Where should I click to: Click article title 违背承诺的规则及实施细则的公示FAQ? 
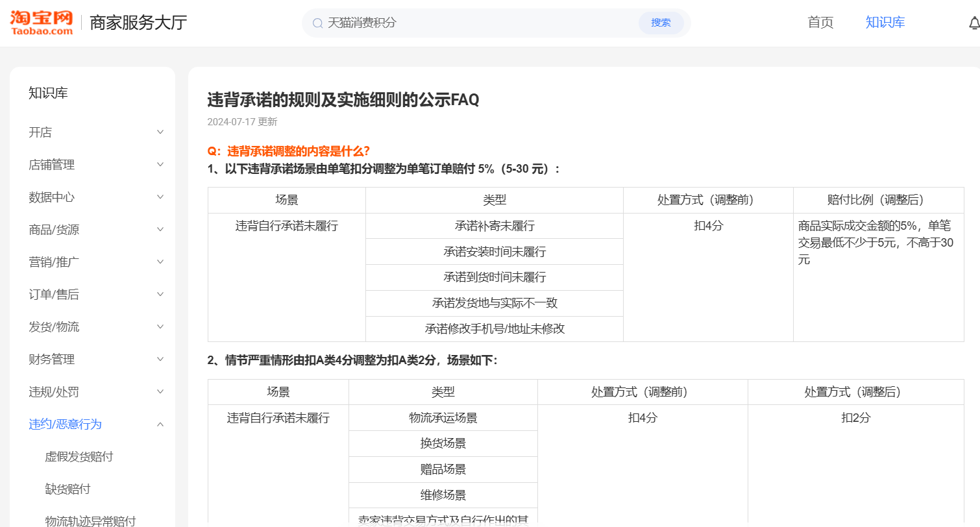[343, 100]
